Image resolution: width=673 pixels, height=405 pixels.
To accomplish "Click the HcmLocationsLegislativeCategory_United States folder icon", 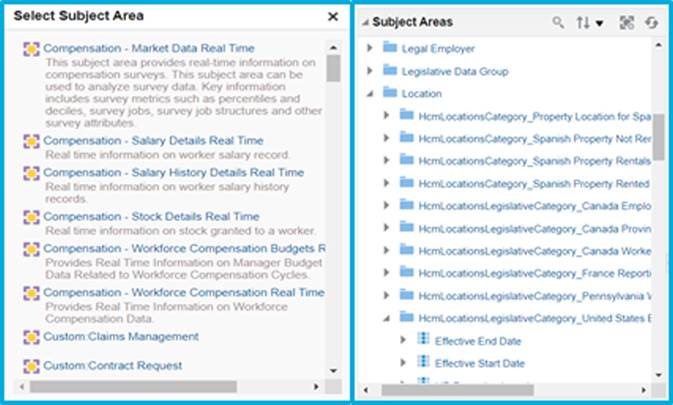I will point(406,317).
